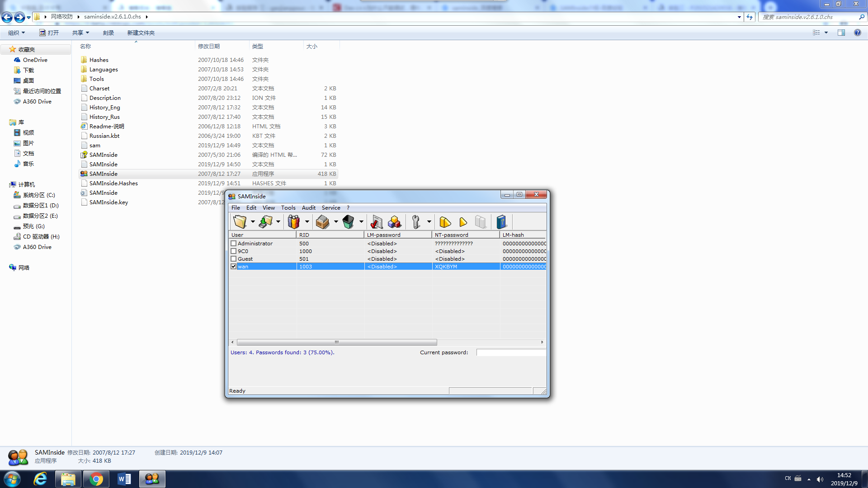Click the 新建文件夹 button in Explorer

141,33
